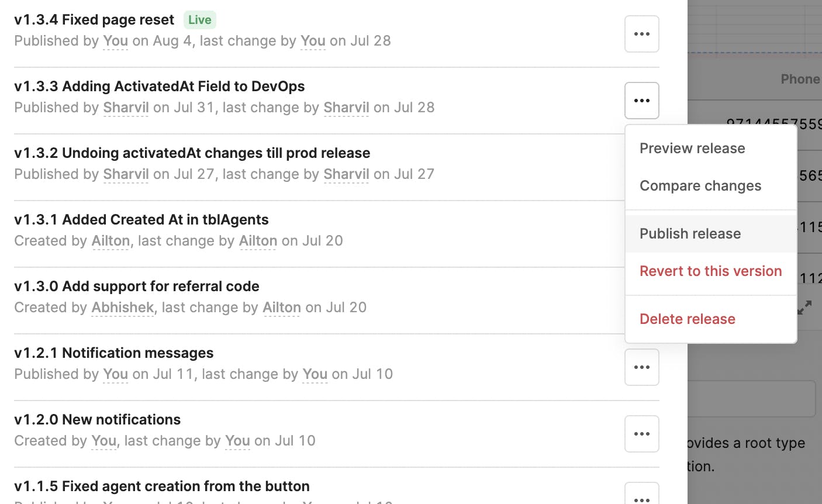This screenshot has height=504, width=822.
Task: Click the Ailton creator link on v1.3.1
Action: pyautogui.click(x=110, y=241)
